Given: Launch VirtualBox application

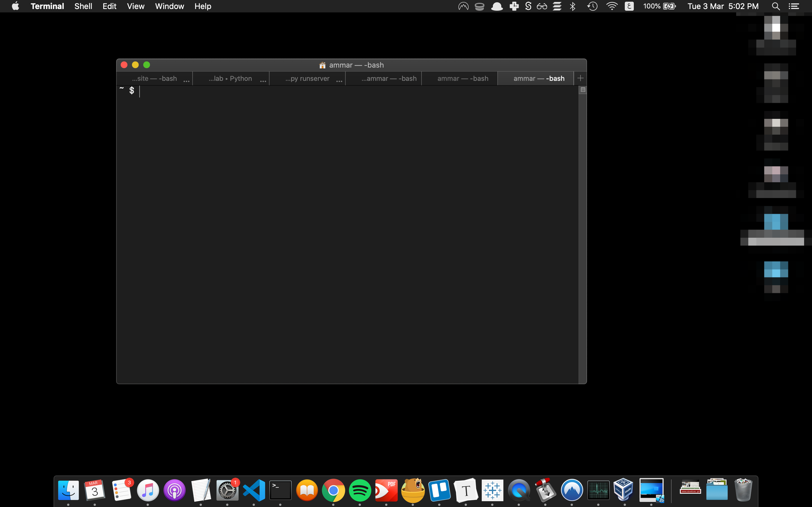Looking at the screenshot, I should (623, 491).
